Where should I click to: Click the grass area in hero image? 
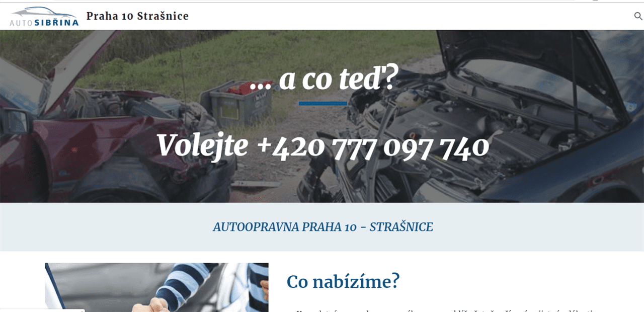pyautogui.click(x=282, y=50)
